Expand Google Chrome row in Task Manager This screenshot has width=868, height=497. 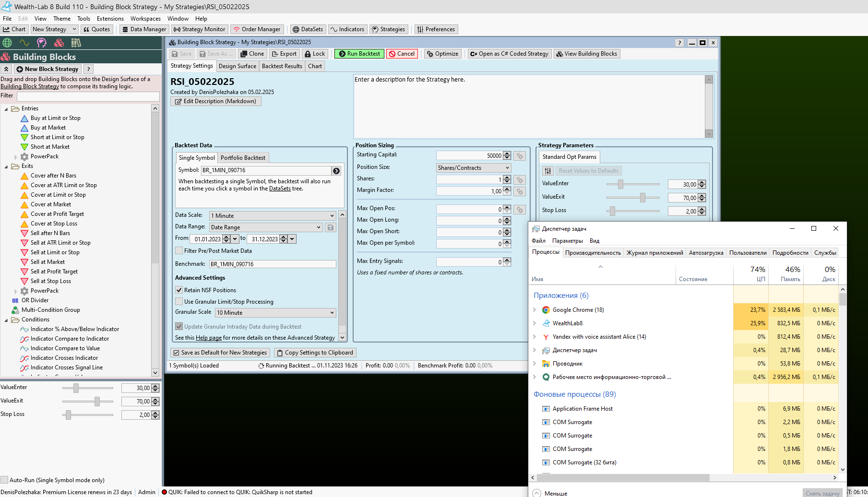tap(535, 310)
